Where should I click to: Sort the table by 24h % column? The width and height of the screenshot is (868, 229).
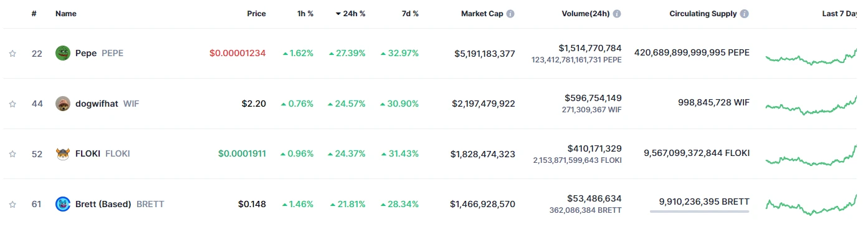(350, 13)
